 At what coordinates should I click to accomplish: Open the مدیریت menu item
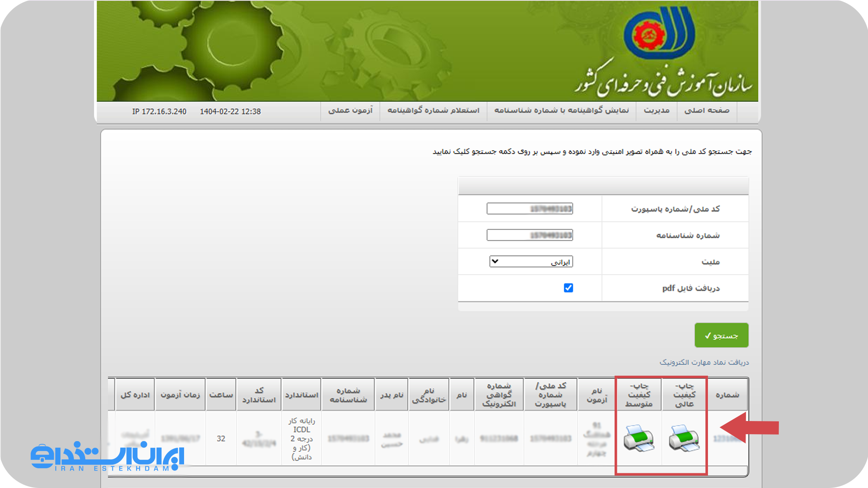pyautogui.click(x=656, y=111)
